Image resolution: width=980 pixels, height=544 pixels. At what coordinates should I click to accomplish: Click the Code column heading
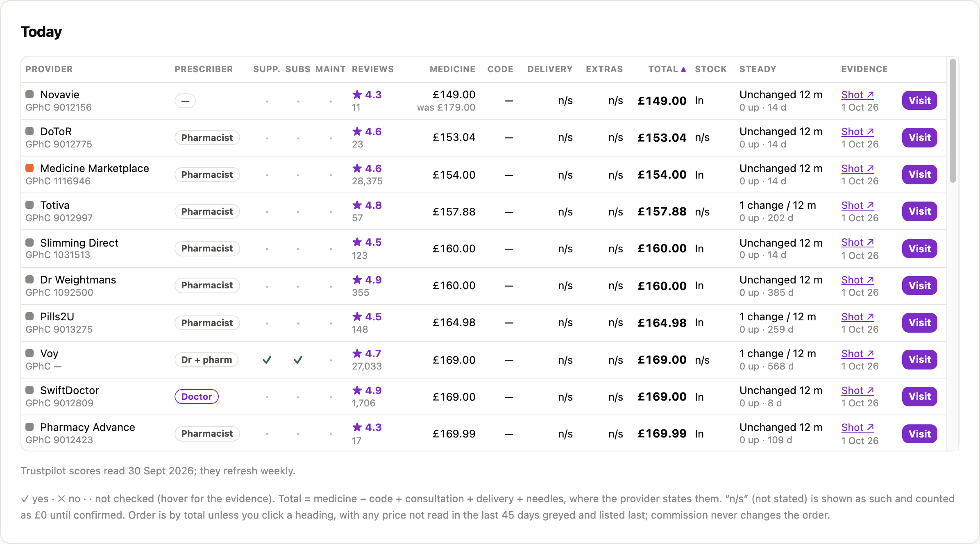click(500, 69)
